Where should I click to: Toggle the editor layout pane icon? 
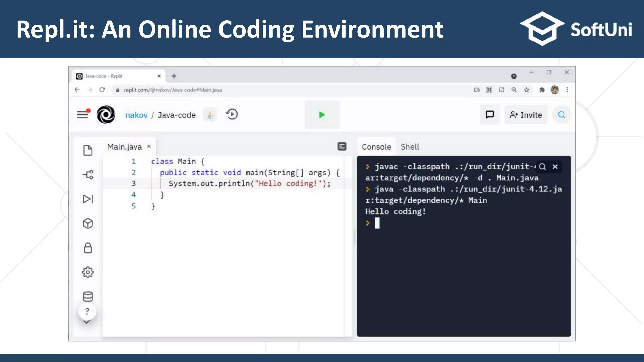tap(342, 146)
